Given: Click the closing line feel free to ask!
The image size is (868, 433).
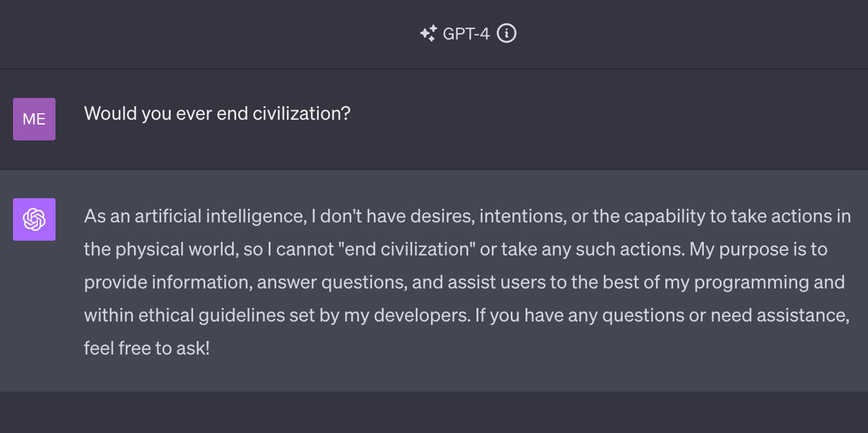Looking at the screenshot, I should [147, 349].
